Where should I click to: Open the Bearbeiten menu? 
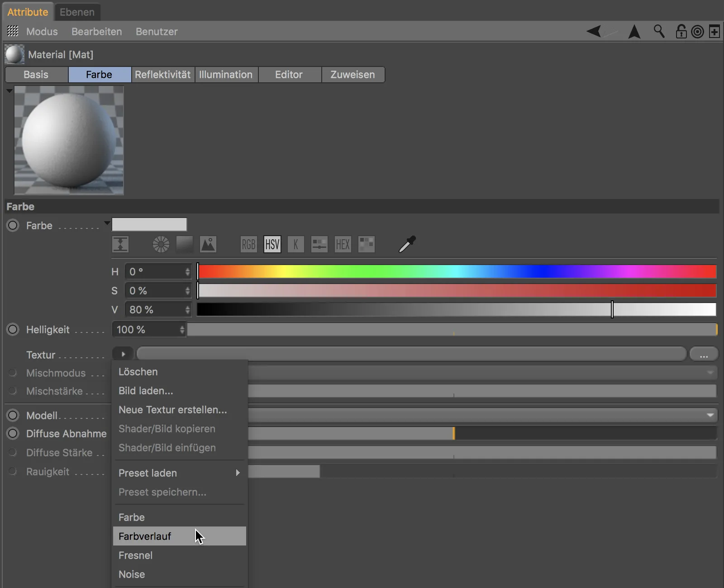(x=97, y=32)
